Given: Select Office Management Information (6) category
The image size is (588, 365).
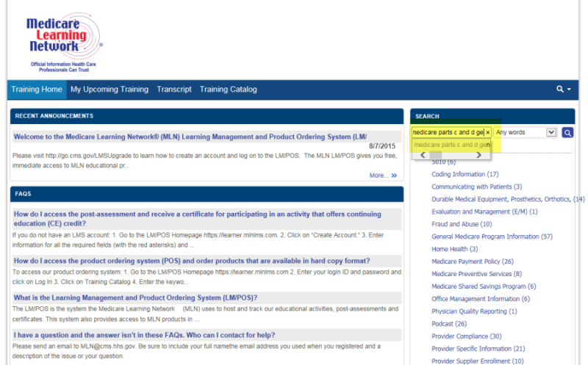Looking at the screenshot, I should 481,299.
